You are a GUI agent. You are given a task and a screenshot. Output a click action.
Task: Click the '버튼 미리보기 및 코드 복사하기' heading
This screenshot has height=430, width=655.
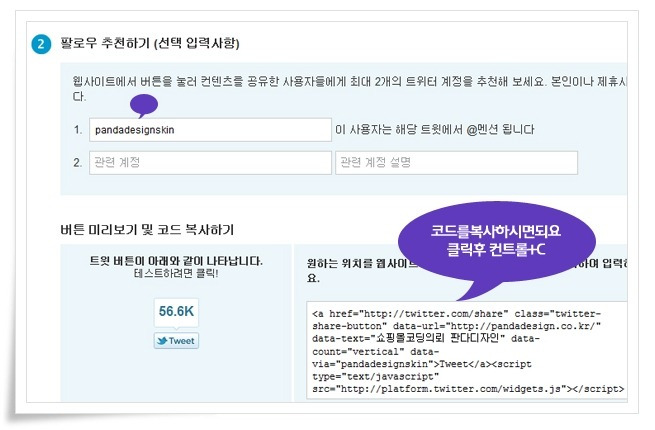point(147,229)
